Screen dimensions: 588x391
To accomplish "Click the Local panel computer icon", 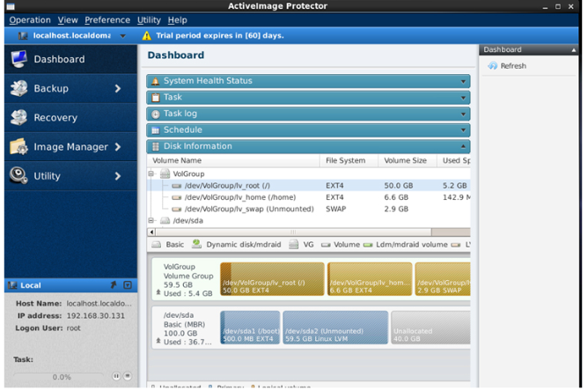I will (x=12, y=285).
